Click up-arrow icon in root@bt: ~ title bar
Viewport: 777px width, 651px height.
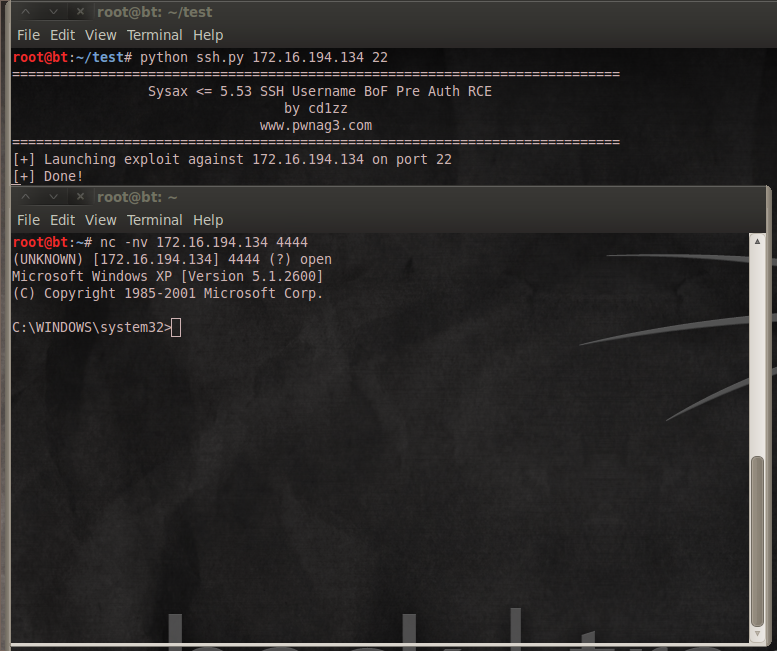(26, 196)
